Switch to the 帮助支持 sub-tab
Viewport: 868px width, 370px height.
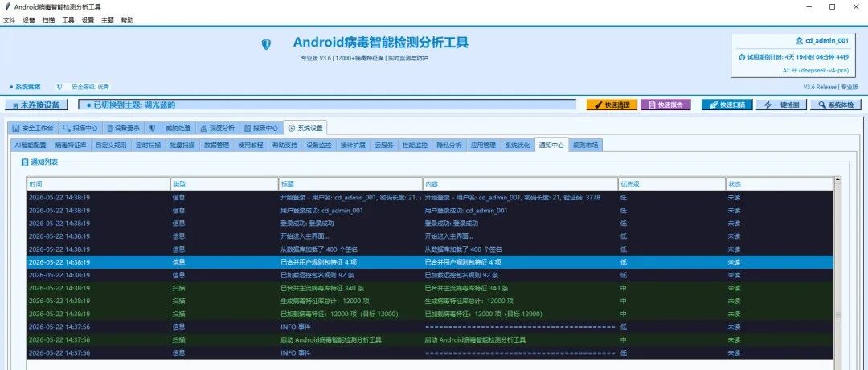(285, 146)
